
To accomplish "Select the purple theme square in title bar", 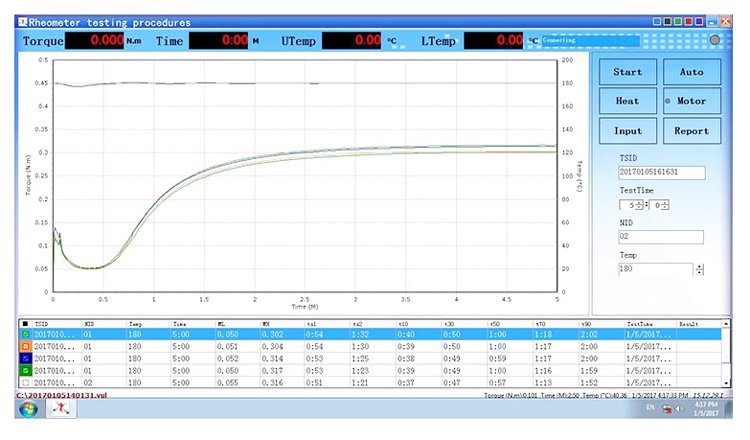I will (x=699, y=22).
